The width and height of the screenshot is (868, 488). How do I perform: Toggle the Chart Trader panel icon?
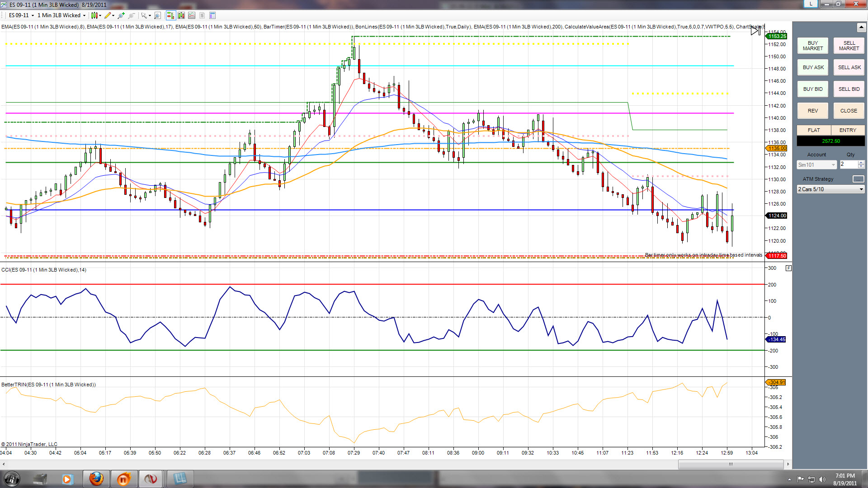point(171,15)
